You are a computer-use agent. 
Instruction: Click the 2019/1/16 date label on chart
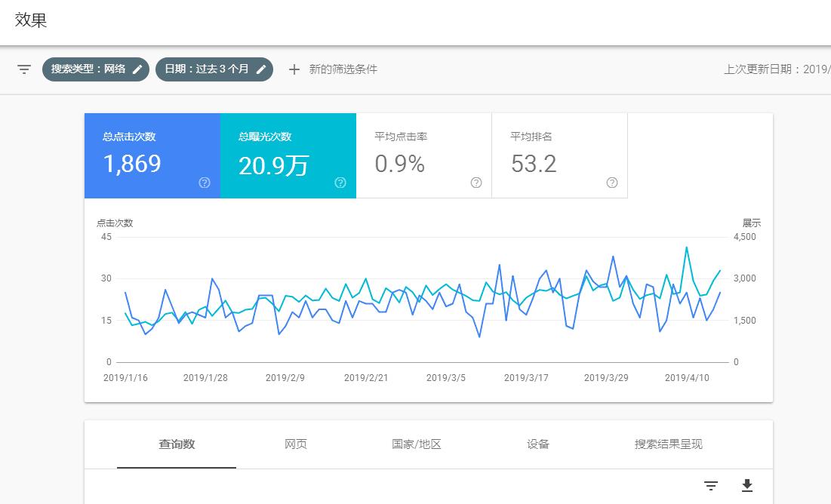[x=125, y=378]
